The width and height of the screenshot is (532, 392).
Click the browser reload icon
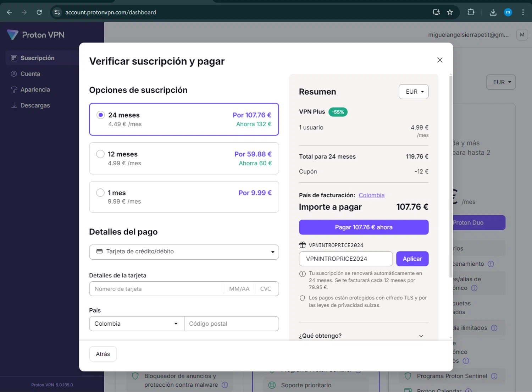pos(39,12)
